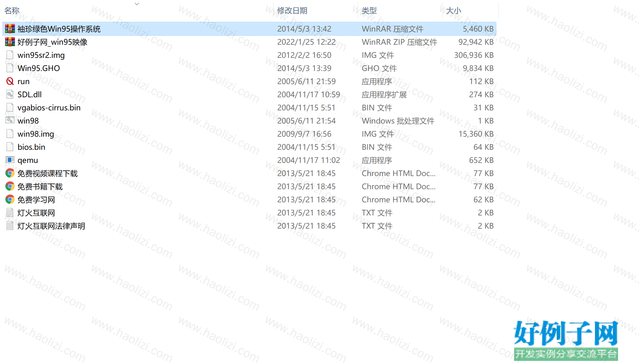Click the sort chevron above the name column

pos(137,4)
